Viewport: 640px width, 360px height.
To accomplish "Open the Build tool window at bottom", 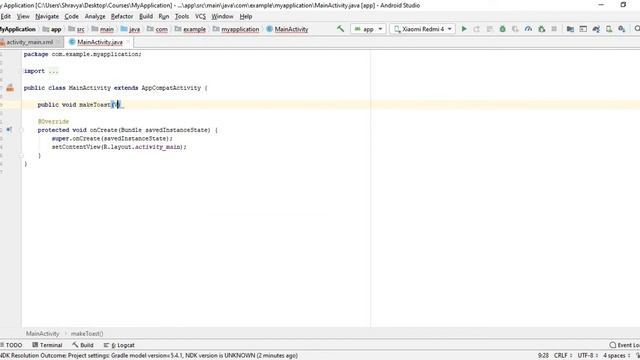I will click(x=83, y=345).
